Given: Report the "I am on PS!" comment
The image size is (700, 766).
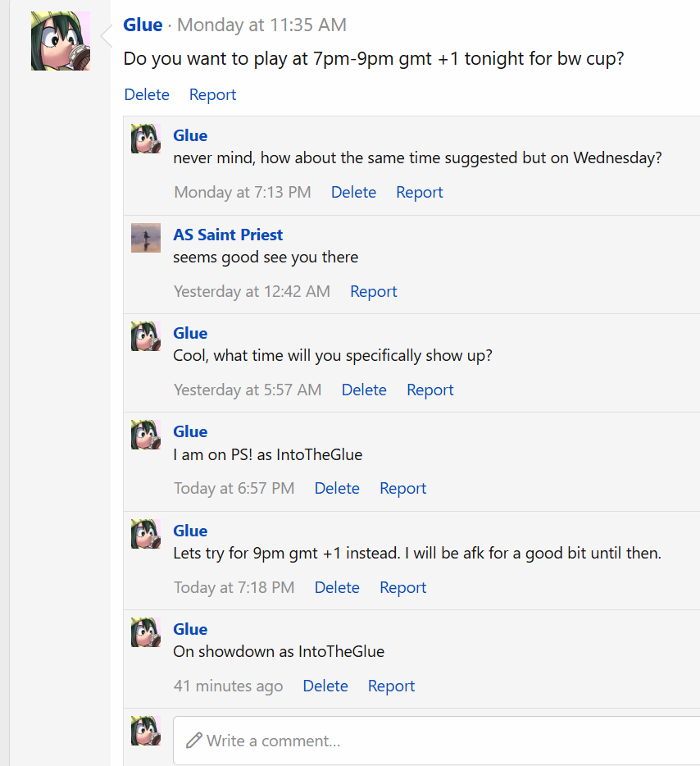Looking at the screenshot, I should (402, 488).
